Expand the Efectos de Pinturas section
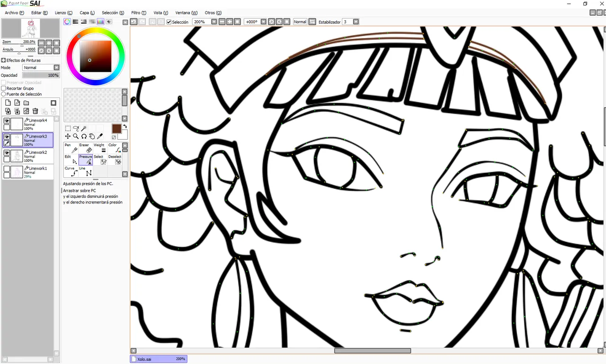The height and width of the screenshot is (364, 606). point(3,61)
